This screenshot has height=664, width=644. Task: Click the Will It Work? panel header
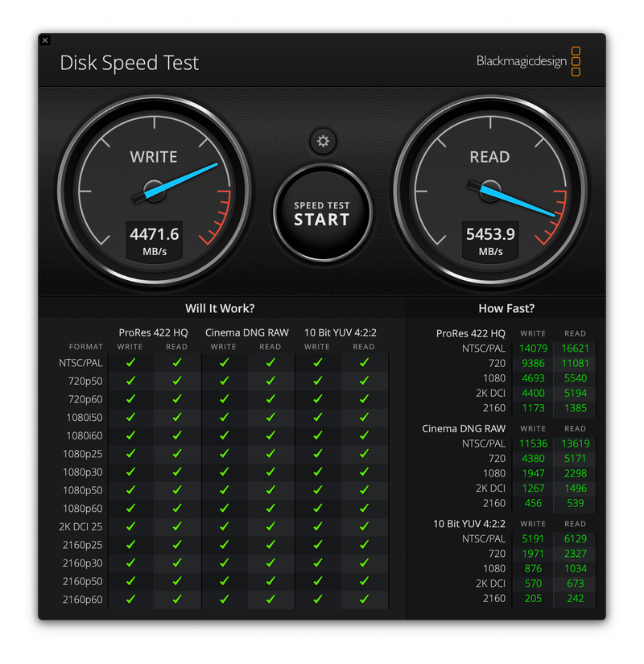(x=220, y=308)
